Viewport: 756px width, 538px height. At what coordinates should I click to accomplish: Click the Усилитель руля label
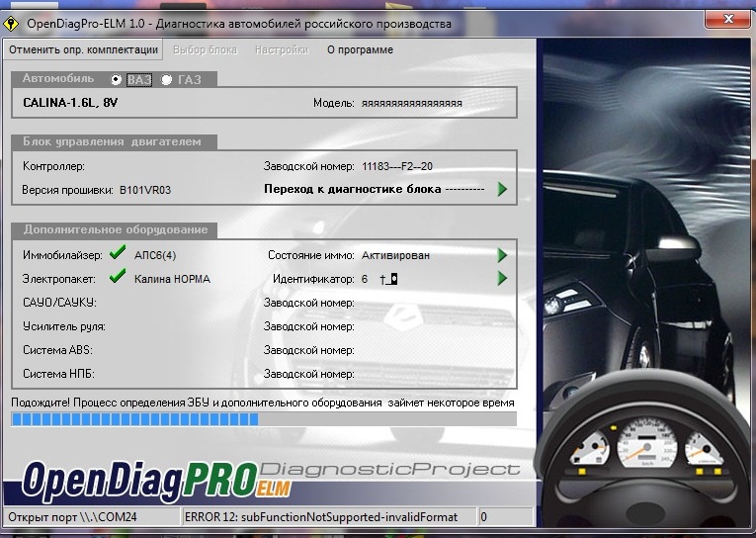[64, 326]
